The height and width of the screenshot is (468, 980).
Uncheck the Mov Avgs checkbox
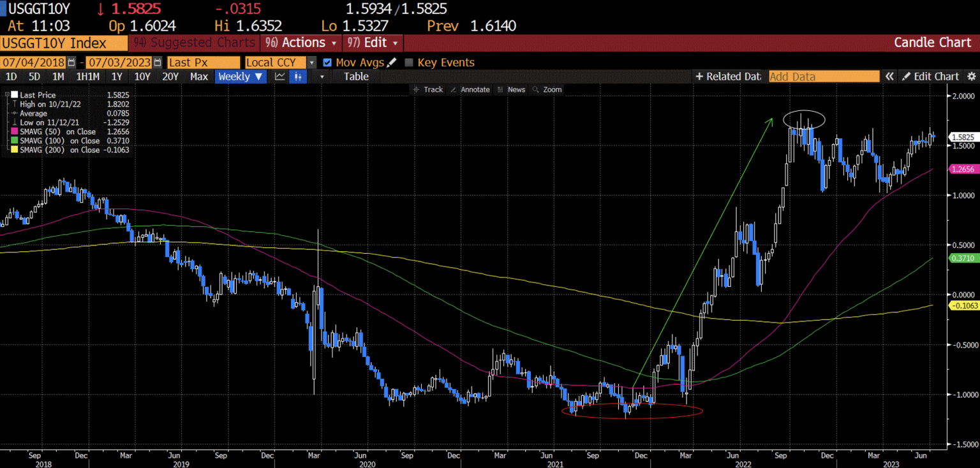point(327,62)
